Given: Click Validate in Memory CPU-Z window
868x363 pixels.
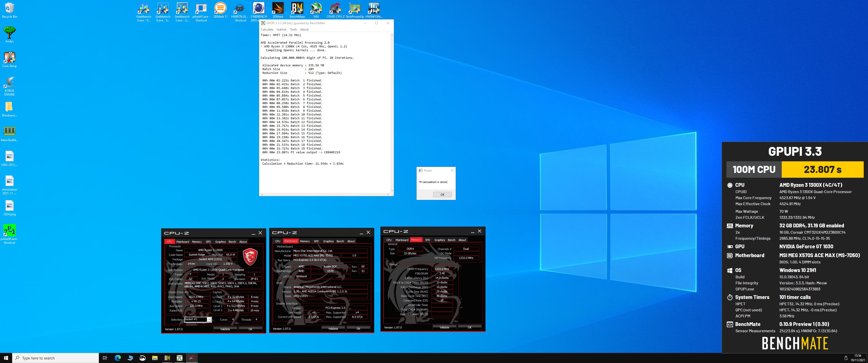Looking at the screenshot, I should [444, 327].
